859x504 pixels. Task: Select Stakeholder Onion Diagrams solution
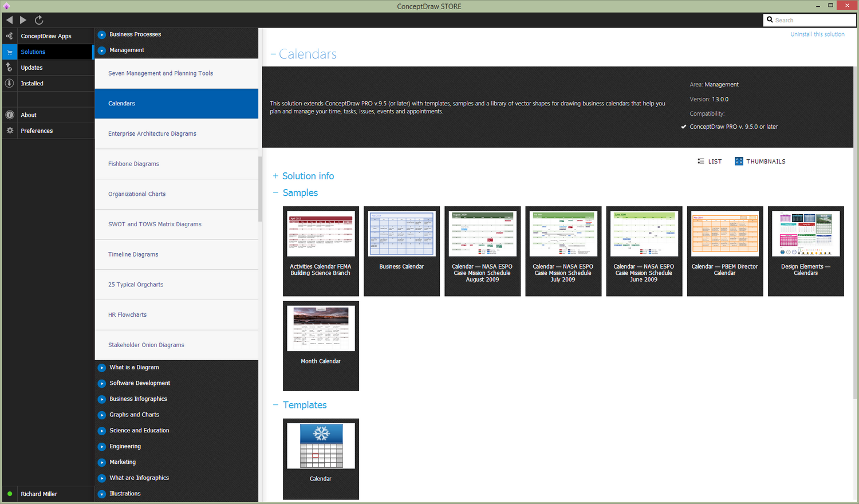tap(176, 345)
